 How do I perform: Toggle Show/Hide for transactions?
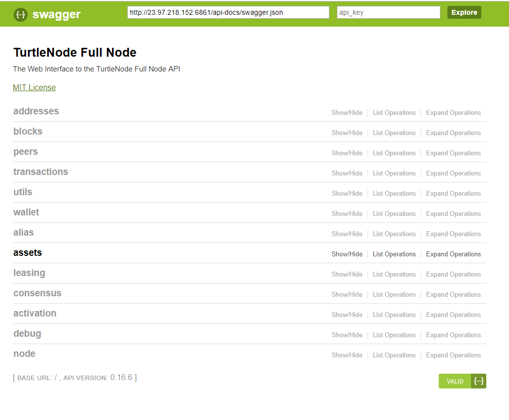tap(347, 173)
